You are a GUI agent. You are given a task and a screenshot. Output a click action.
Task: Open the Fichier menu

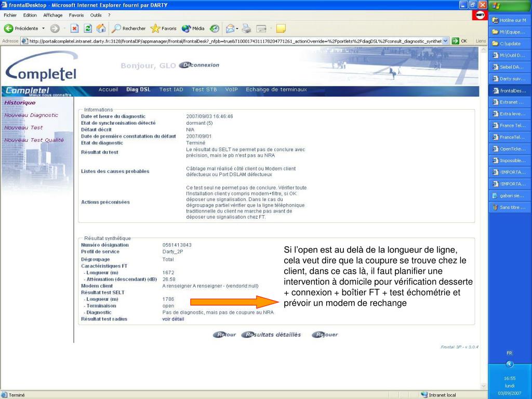pyautogui.click(x=10, y=15)
